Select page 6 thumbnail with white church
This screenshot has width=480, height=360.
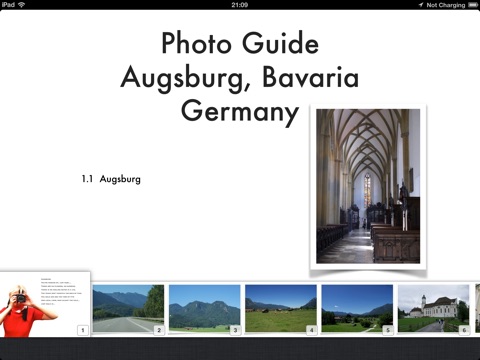(x=433, y=308)
